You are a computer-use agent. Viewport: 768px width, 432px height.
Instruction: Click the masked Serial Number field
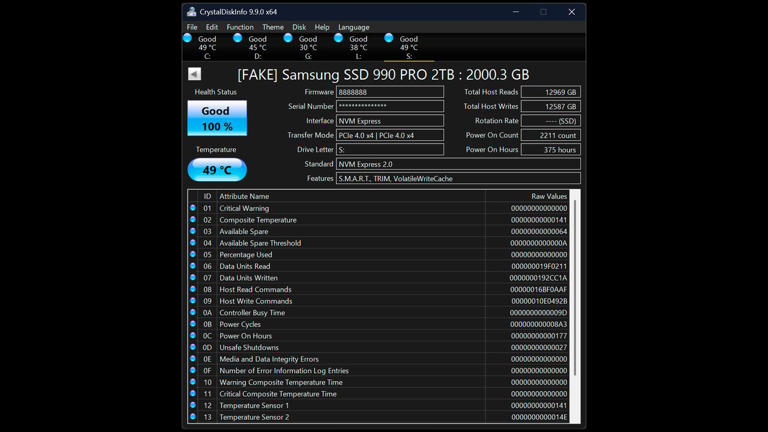(x=390, y=106)
